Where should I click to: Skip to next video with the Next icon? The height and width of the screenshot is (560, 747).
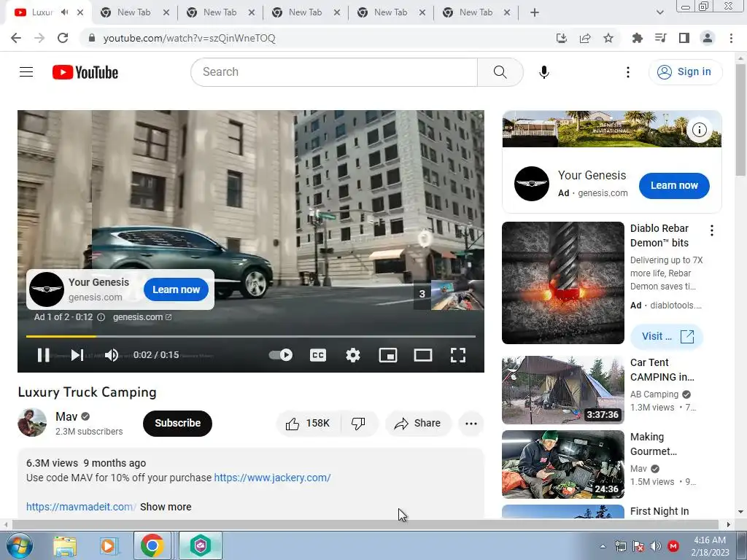click(x=77, y=355)
